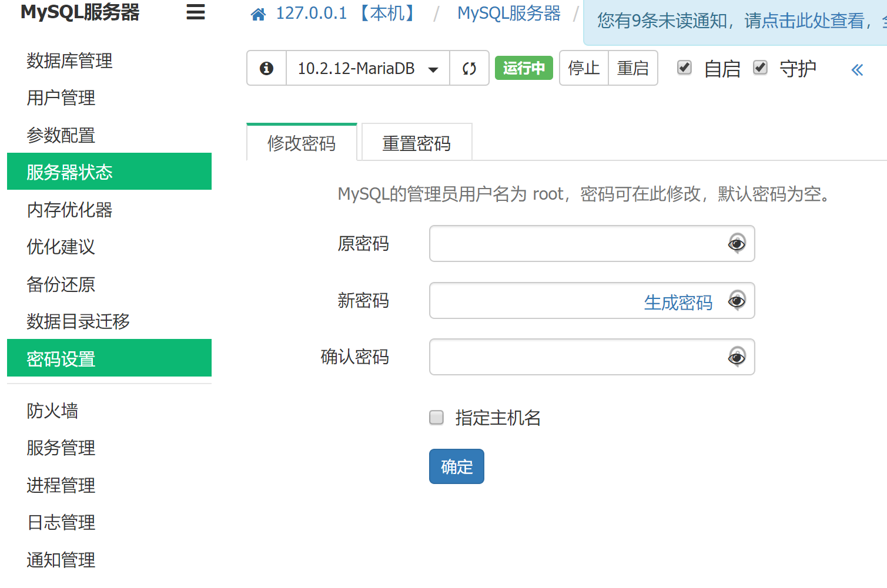The width and height of the screenshot is (887, 588).
Task: Click the 生成密码 generate password link
Action: tap(678, 303)
